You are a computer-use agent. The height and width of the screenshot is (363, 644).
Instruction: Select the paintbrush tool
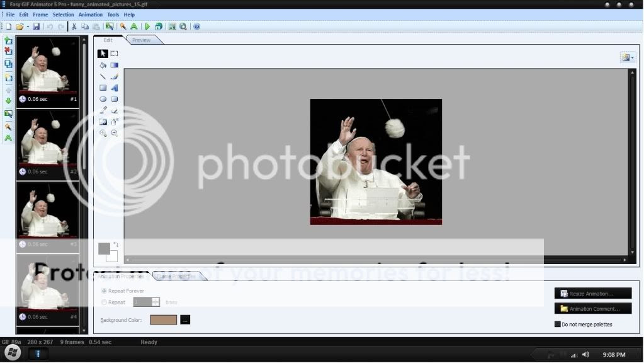[x=114, y=76]
